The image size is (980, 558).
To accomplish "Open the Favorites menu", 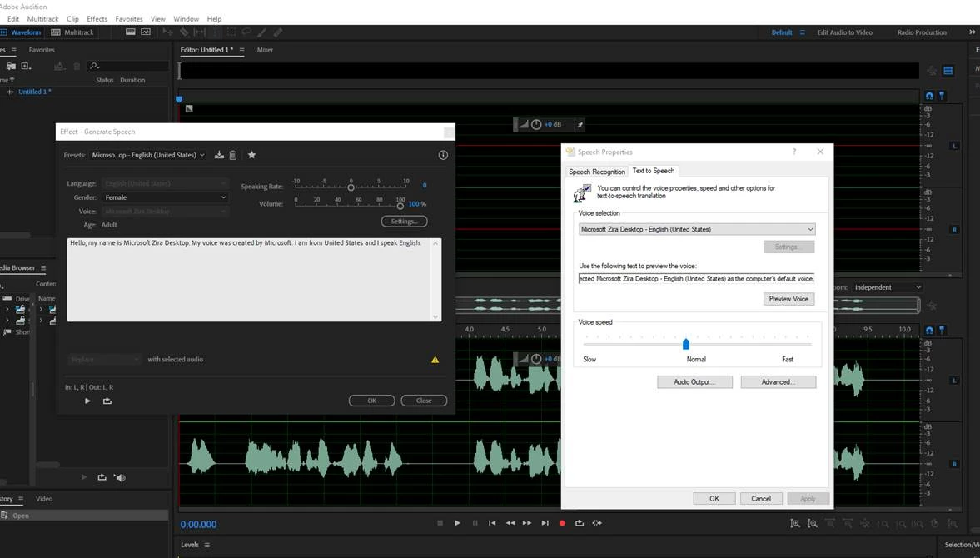I will [x=129, y=19].
